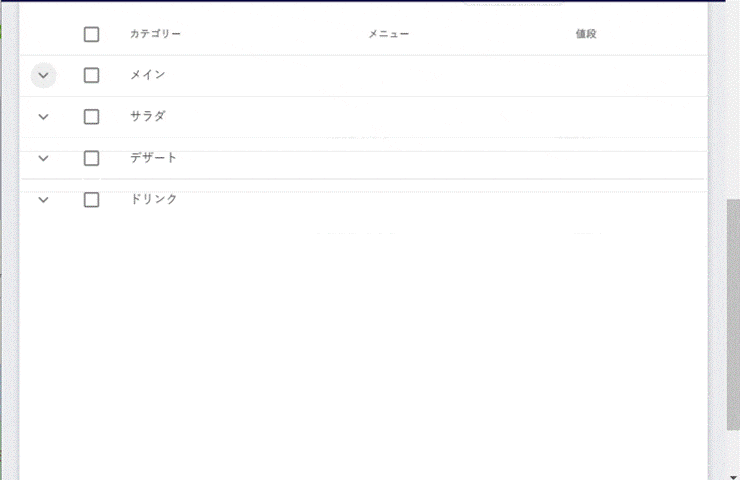Toggle the select-all checkbox in the header
The width and height of the screenshot is (740, 480).
92,34
